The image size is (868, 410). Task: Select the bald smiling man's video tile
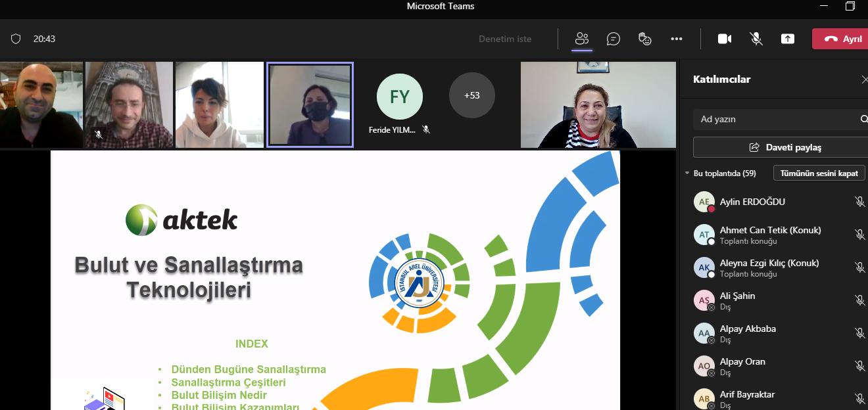coord(41,104)
